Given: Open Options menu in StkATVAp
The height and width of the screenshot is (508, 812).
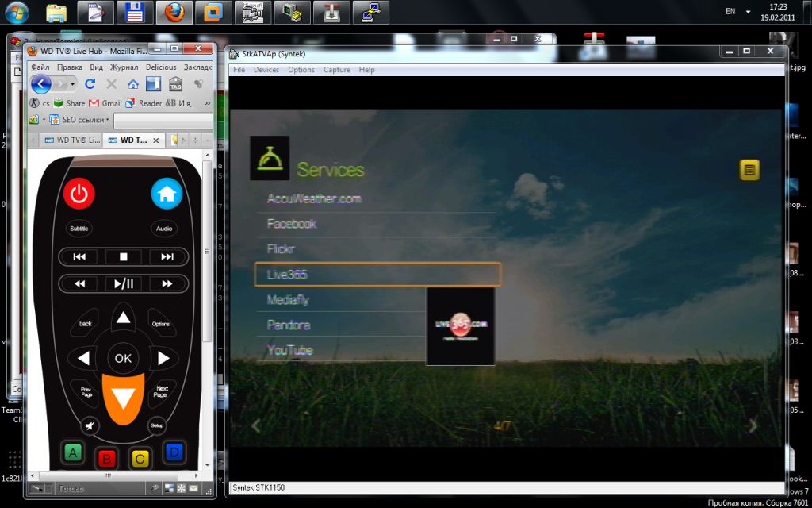Looking at the screenshot, I should (x=301, y=70).
